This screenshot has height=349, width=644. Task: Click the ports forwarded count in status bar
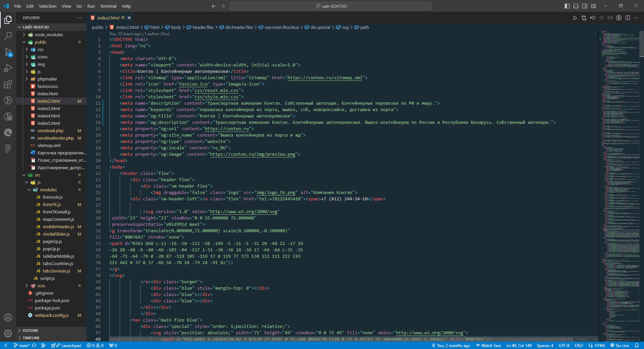click(113, 345)
